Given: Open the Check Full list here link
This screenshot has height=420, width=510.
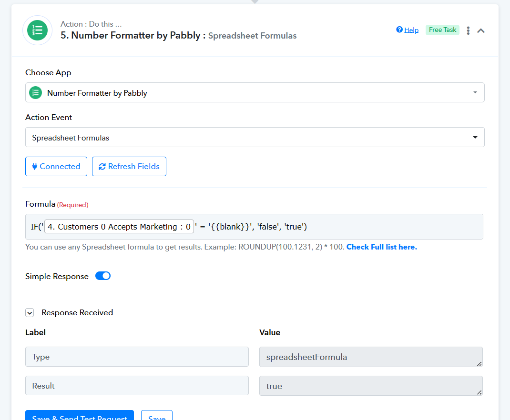Looking at the screenshot, I should (x=381, y=247).
